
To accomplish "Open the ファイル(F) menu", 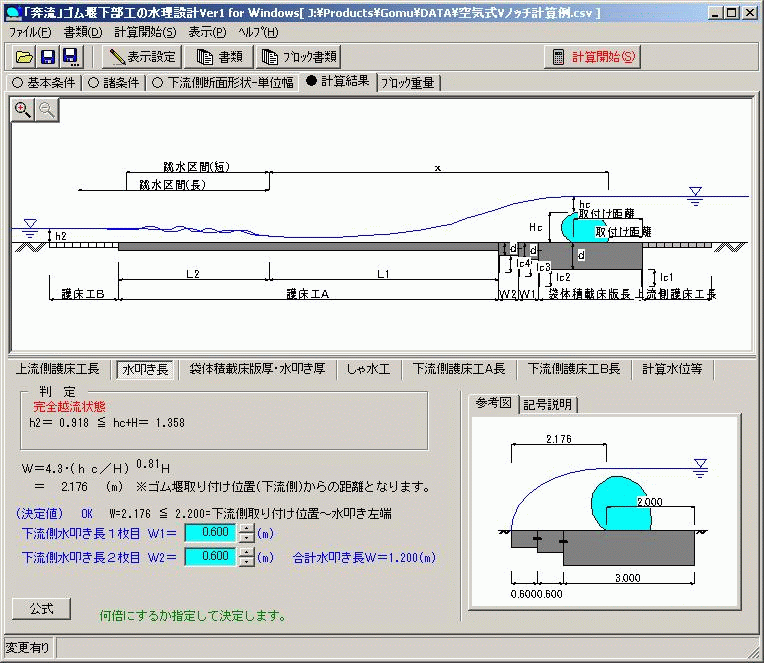I will click(x=30, y=32).
